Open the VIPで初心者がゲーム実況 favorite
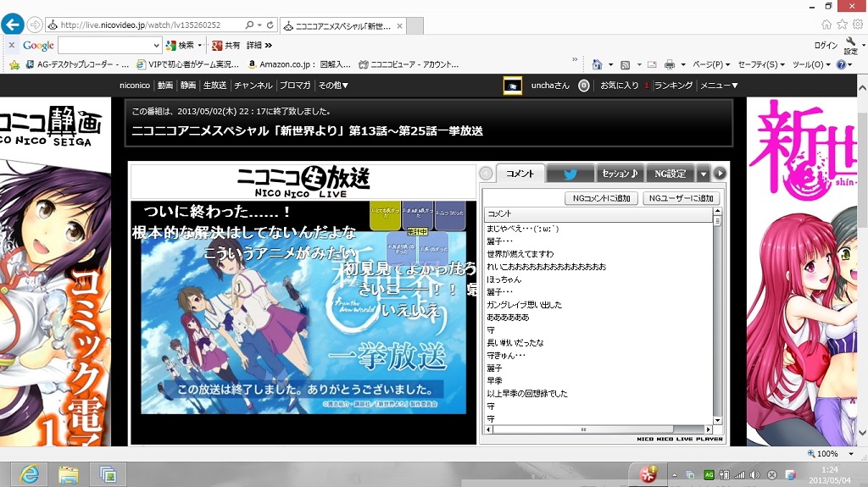Viewport: 868px width, 487px height. point(187,64)
